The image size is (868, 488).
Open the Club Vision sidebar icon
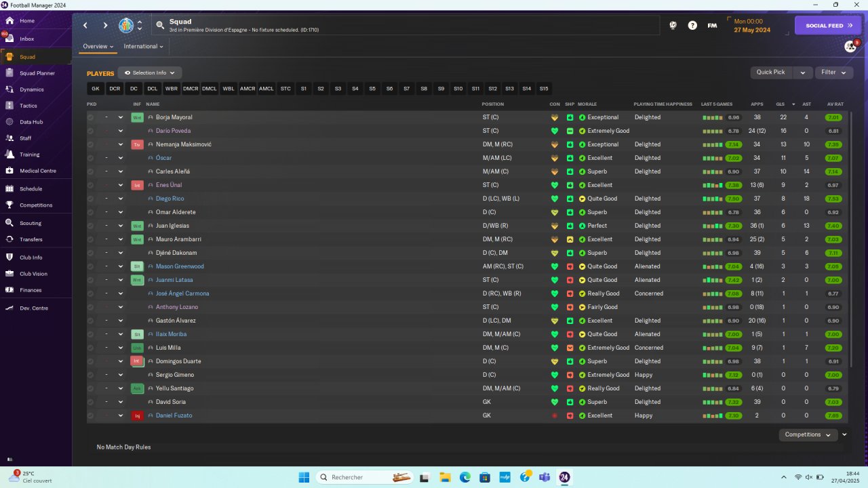[x=9, y=274]
